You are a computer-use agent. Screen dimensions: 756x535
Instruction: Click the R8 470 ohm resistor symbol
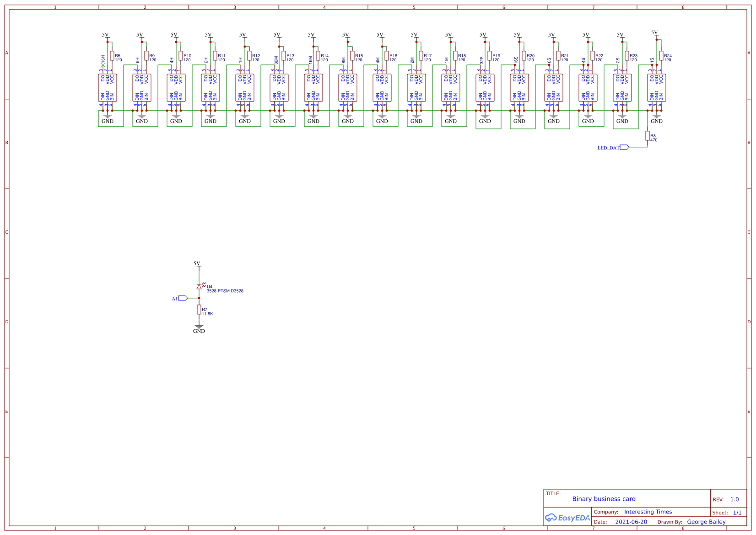point(648,136)
